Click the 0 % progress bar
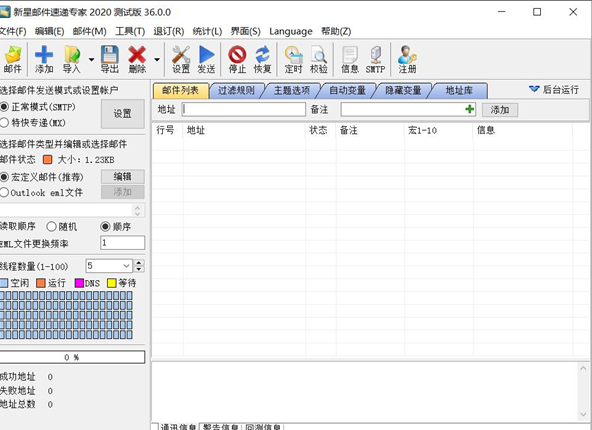Image resolution: width=592 pixels, height=430 pixels. click(x=72, y=357)
